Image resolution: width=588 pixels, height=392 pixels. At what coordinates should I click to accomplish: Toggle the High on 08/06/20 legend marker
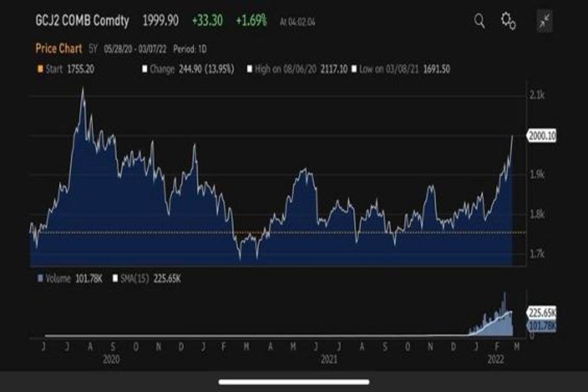[x=249, y=69]
